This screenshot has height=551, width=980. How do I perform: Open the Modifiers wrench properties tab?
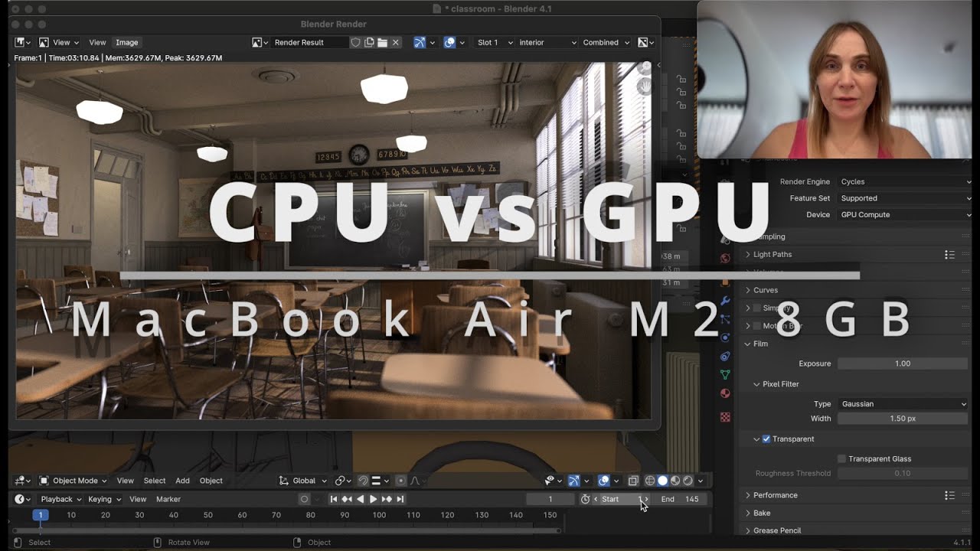725,301
